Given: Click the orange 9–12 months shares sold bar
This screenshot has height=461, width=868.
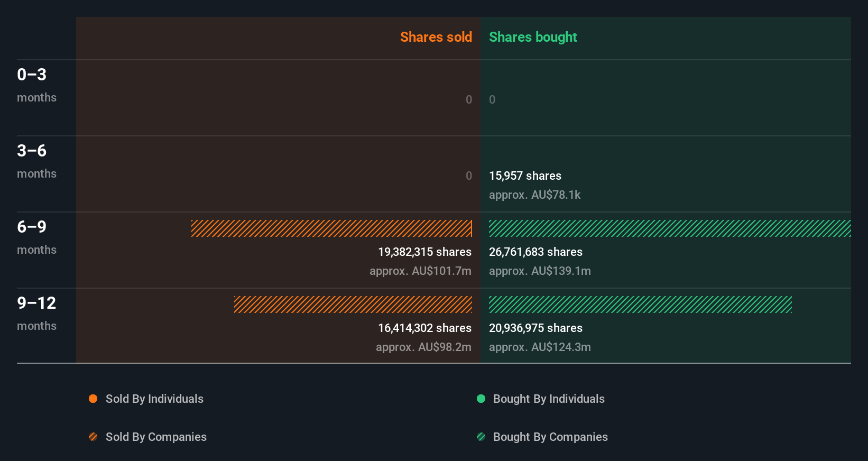Looking at the screenshot, I should pyautogui.click(x=353, y=305).
